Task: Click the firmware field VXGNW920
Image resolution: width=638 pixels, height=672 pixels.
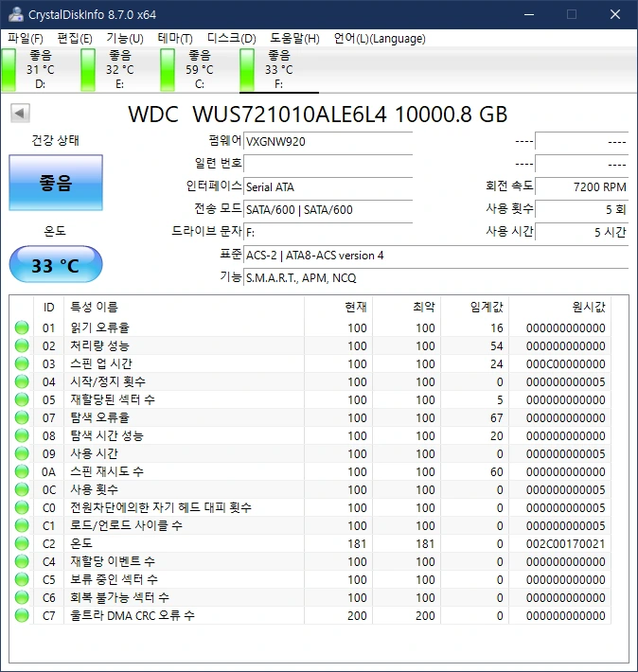Action: [328, 141]
